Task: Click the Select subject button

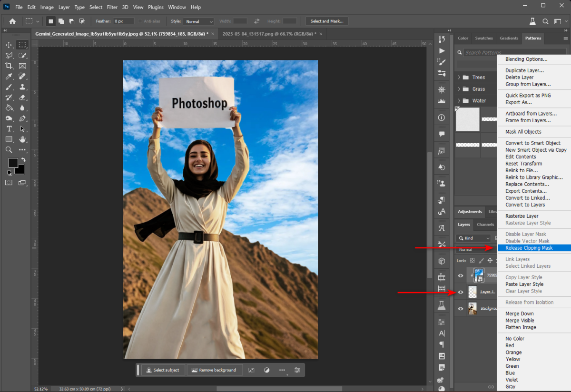Action: [x=163, y=370]
